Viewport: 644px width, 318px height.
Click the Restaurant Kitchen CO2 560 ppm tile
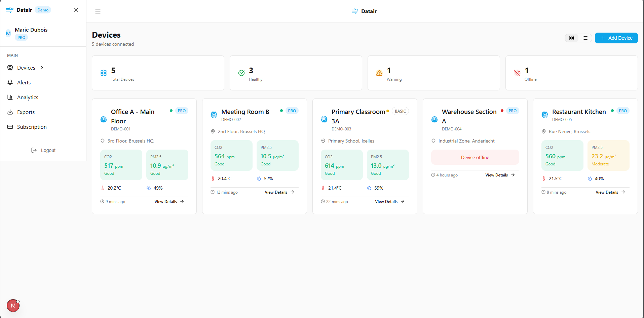(562, 156)
